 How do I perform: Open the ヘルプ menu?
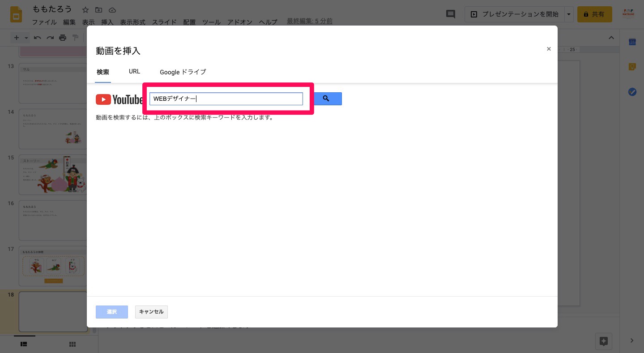click(268, 22)
